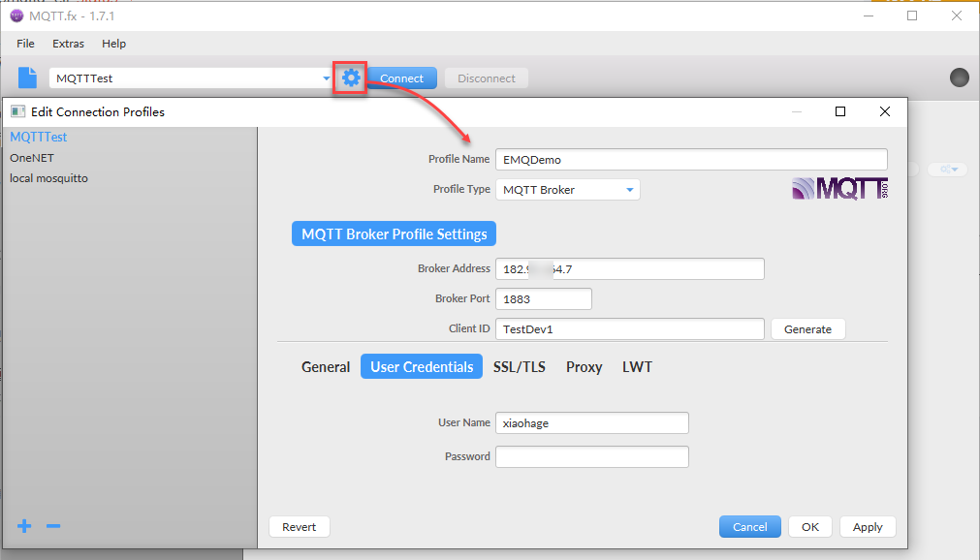This screenshot has width=980, height=560.
Task: Click the Profile Name field EMQDemo
Action: 691,159
